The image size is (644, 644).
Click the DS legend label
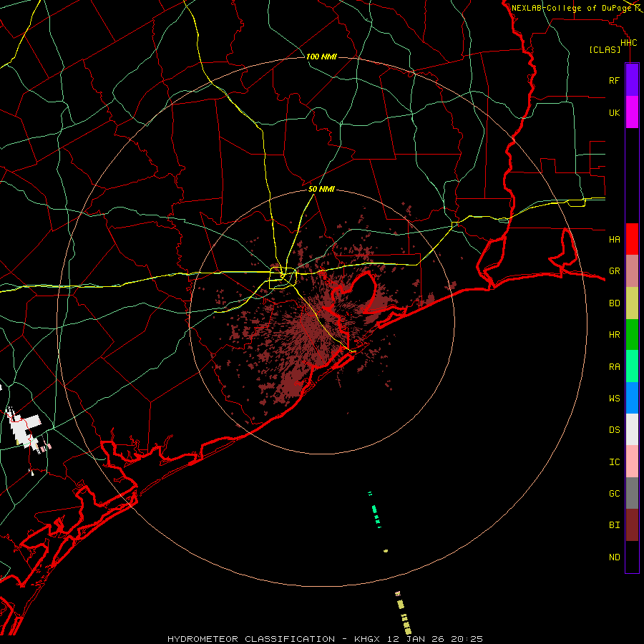pyautogui.click(x=614, y=430)
